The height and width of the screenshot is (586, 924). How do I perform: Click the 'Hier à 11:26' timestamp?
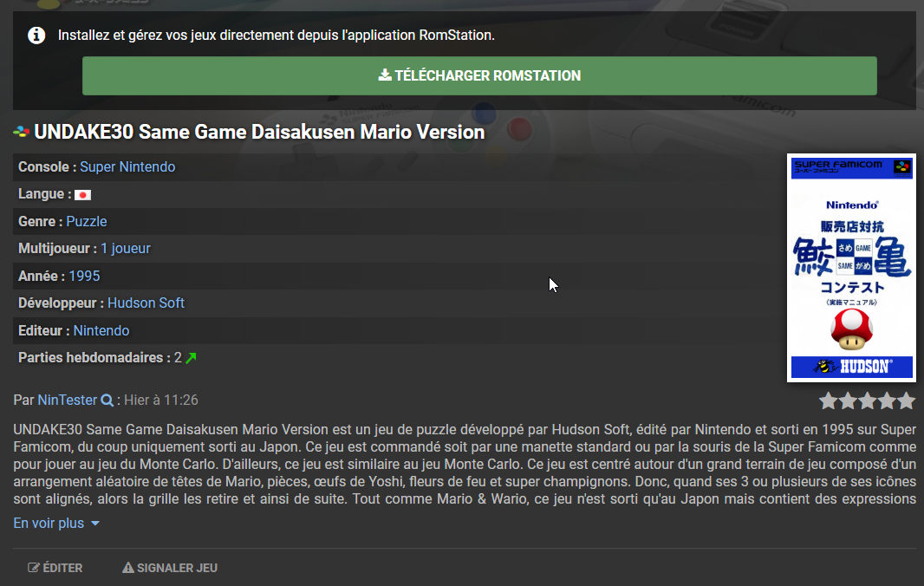(x=161, y=400)
